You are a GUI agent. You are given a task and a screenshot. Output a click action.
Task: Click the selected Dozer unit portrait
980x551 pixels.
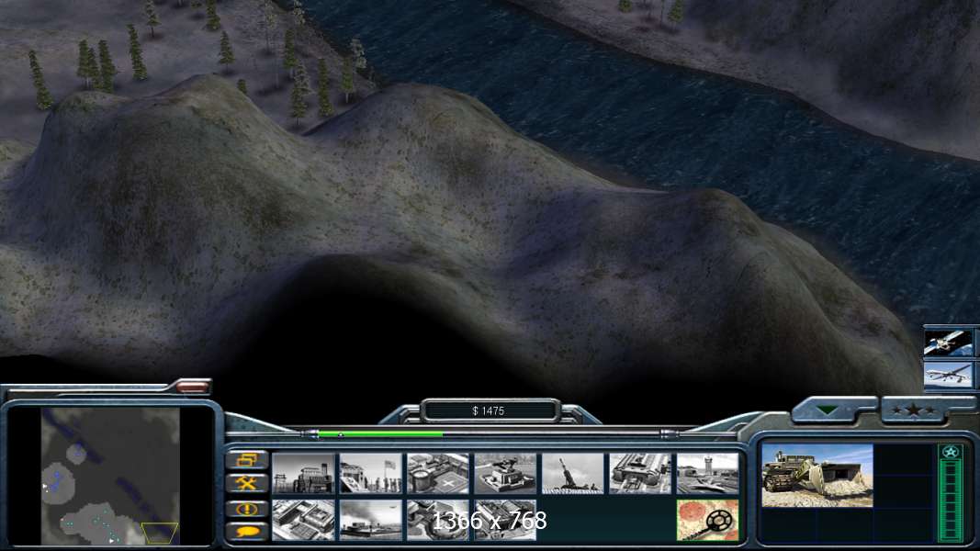(x=817, y=476)
